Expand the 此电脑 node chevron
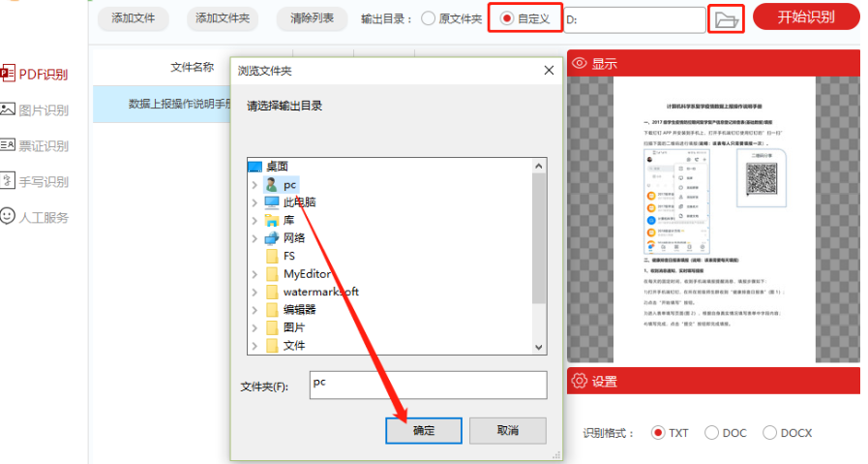Image resolution: width=868 pixels, height=464 pixels. click(254, 202)
